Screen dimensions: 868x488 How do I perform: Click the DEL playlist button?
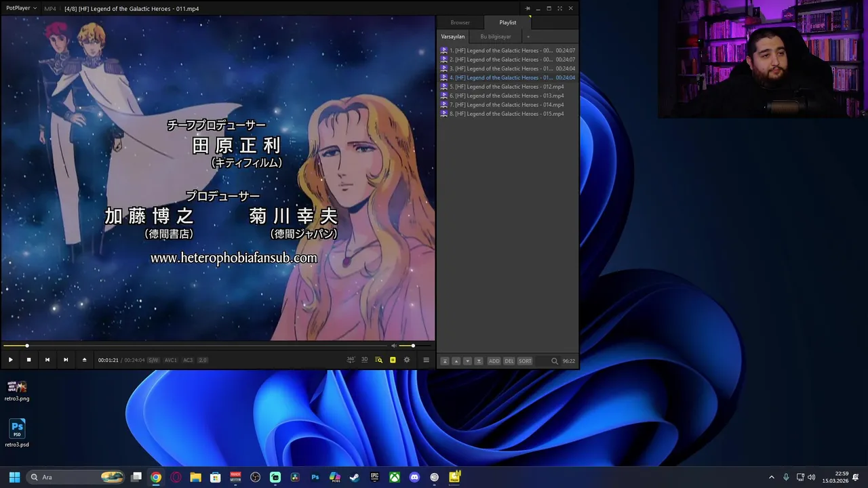[509, 361]
